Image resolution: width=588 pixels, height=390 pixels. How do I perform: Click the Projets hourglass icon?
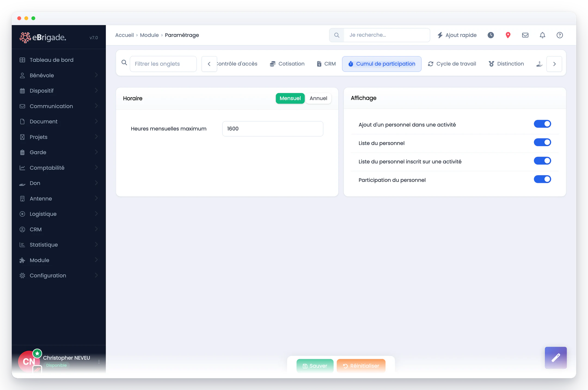coord(22,137)
